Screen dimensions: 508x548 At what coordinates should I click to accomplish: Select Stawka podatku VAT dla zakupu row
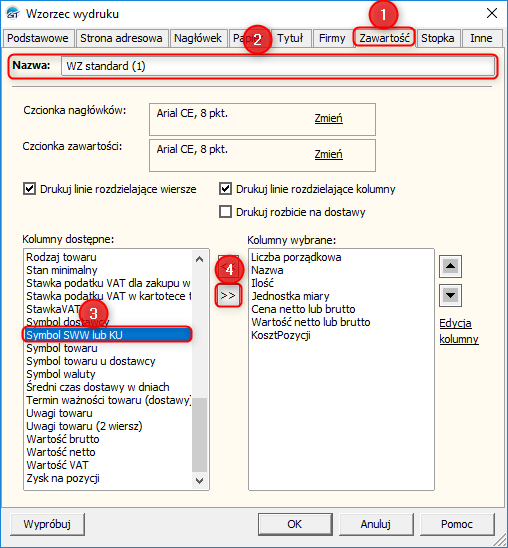tap(108, 283)
